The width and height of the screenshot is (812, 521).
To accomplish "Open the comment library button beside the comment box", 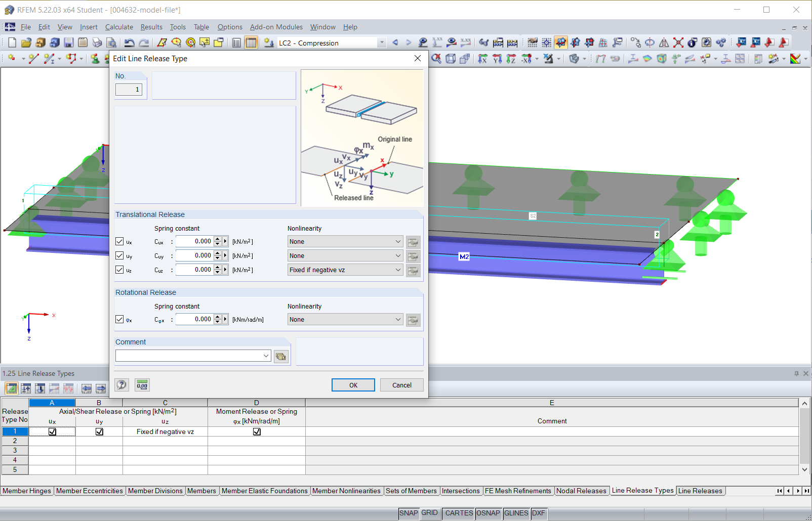I will pyautogui.click(x=281, y=357).
